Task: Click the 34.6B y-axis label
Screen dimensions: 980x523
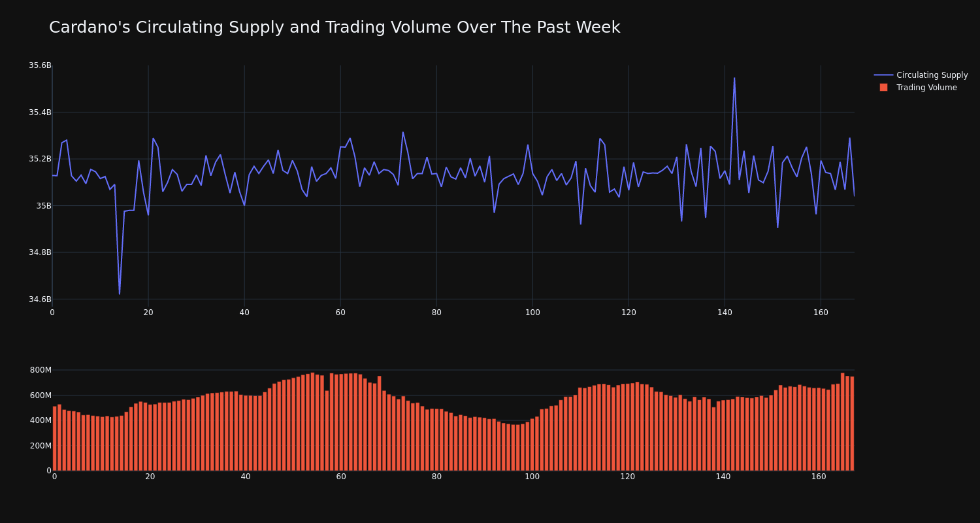Action: (x=40, y=299)
